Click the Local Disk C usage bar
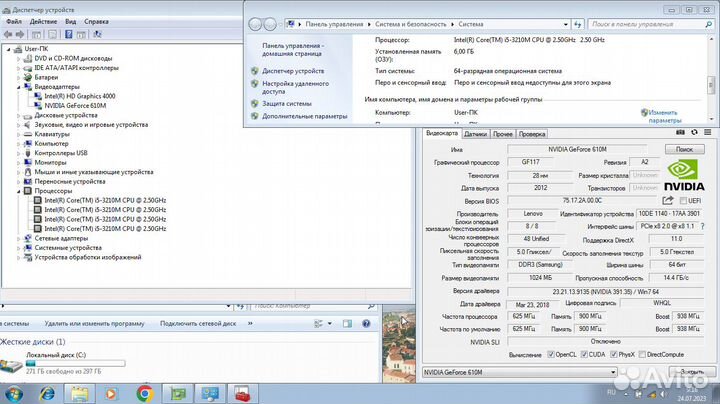The width and height of the screenshot is (720, 404). click(75, 364)
